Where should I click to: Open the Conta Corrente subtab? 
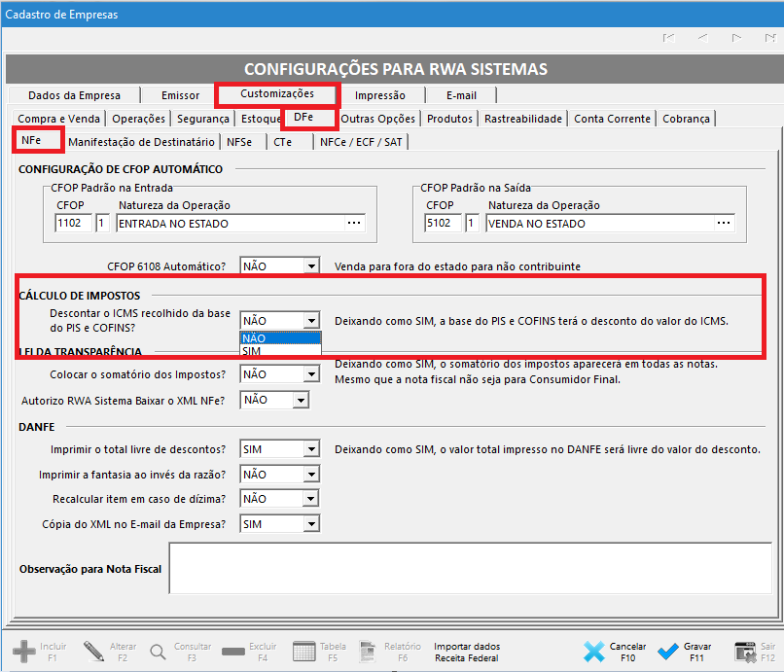[x=612, y=119]
